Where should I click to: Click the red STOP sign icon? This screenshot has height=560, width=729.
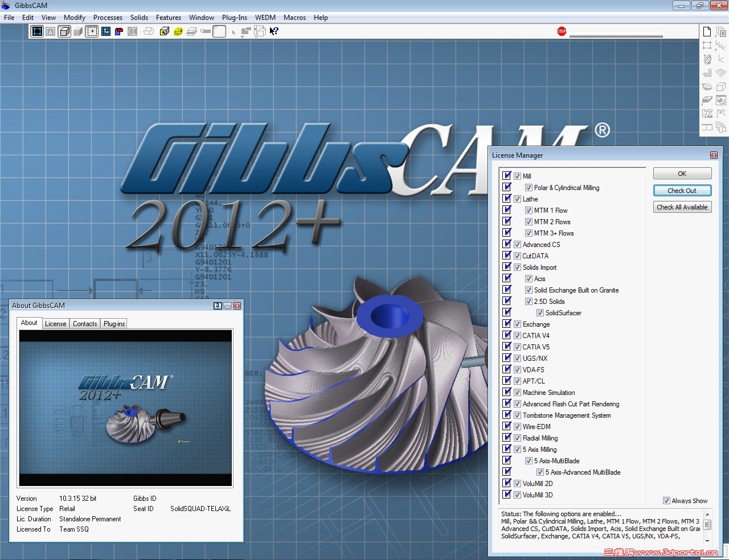(x=562, y=31)
